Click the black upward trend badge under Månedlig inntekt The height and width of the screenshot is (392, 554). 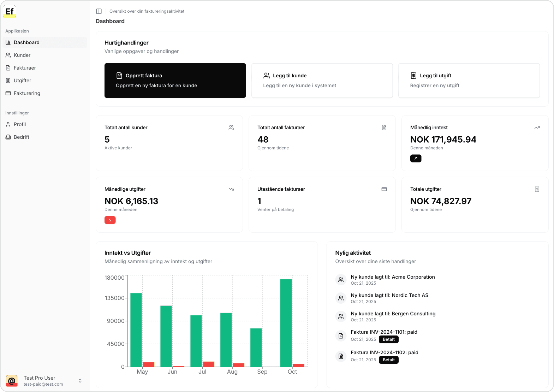[x=416, y=159]
